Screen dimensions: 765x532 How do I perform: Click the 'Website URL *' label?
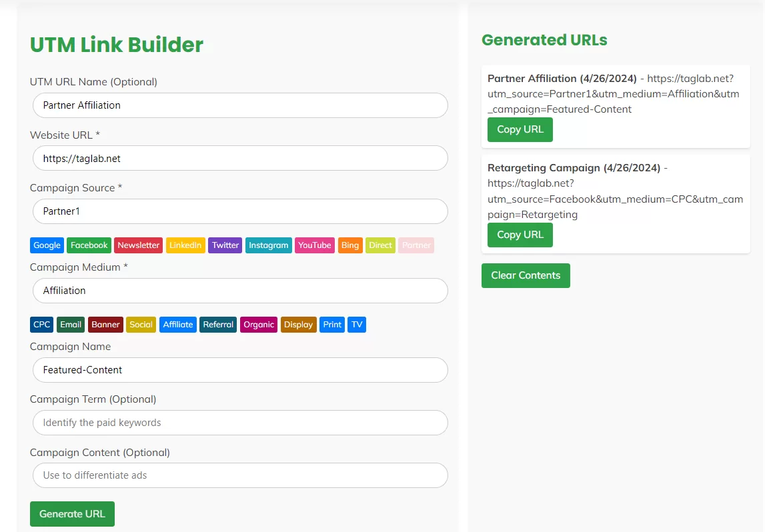(x=65, y=135)
